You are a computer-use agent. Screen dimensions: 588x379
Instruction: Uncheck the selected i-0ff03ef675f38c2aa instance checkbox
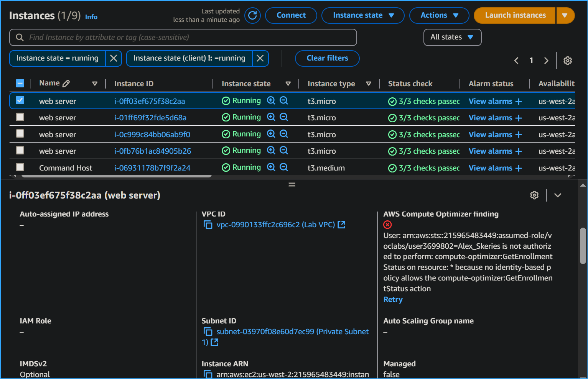(x=20, y=100)
